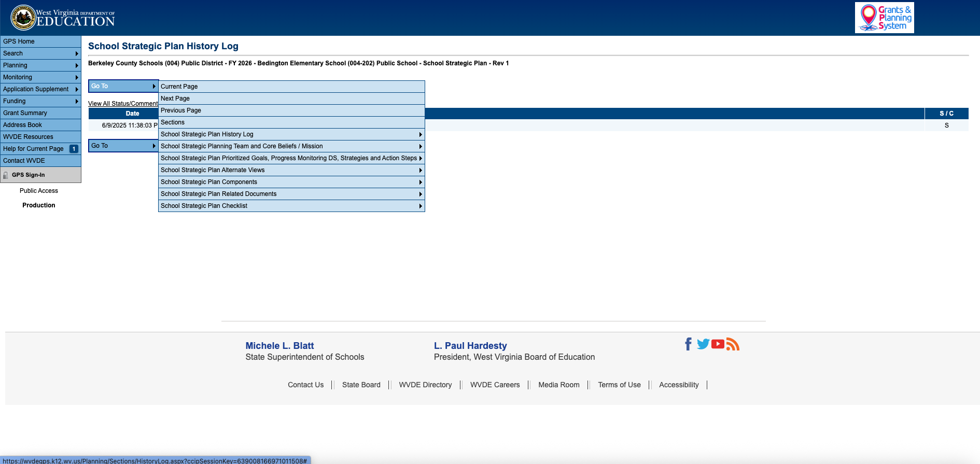This screenshot has width=980, height=464.
Task: Click the West Virginia Department of Education logo
Action: [63, 18]
